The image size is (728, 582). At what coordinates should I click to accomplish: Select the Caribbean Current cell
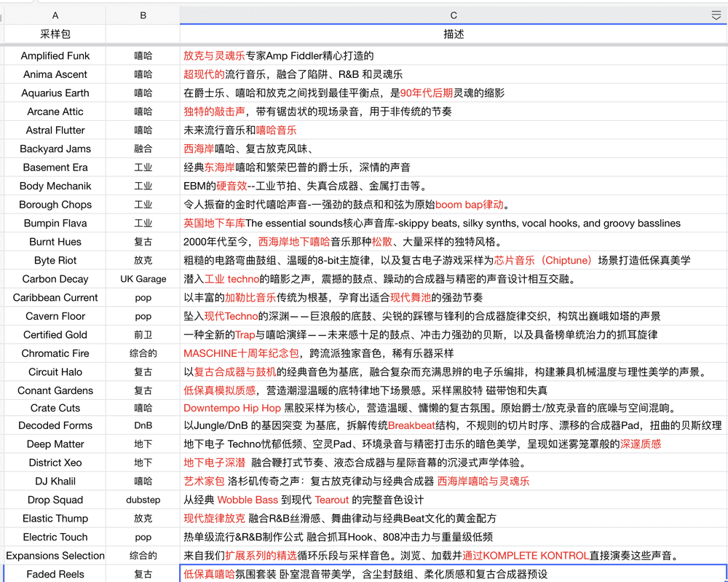point(55,297)
